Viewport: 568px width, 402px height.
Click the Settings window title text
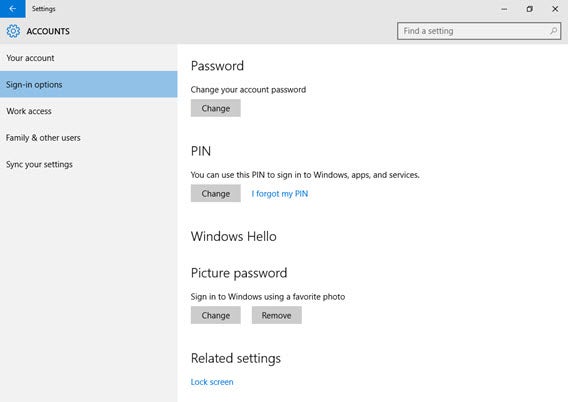(43, 9)
